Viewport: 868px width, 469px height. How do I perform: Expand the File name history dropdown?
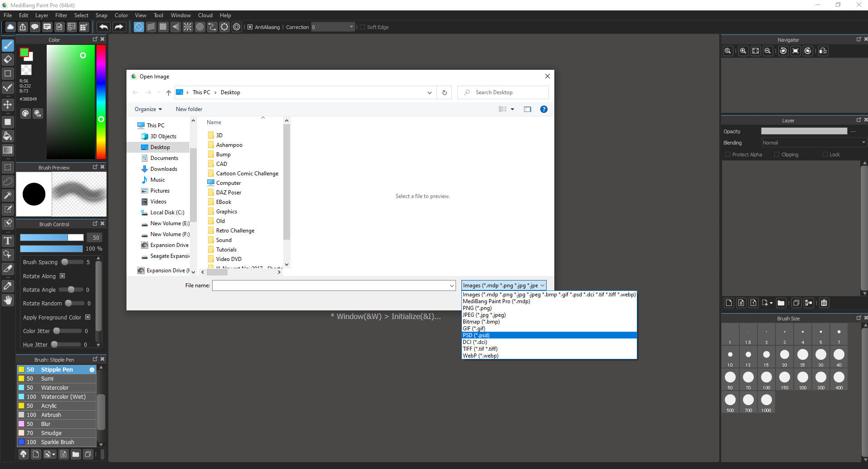click(x=452, y=285)
